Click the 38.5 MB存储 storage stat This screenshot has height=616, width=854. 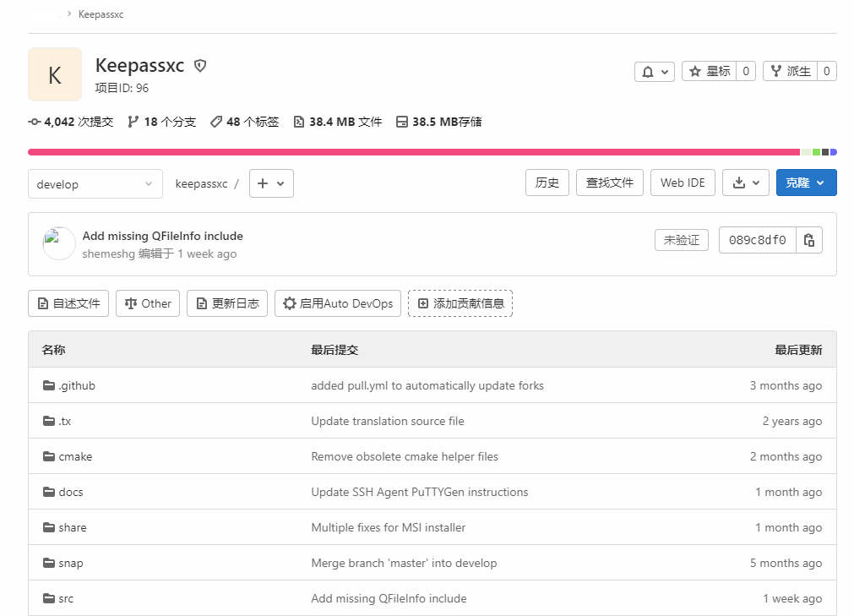[439, 122]
